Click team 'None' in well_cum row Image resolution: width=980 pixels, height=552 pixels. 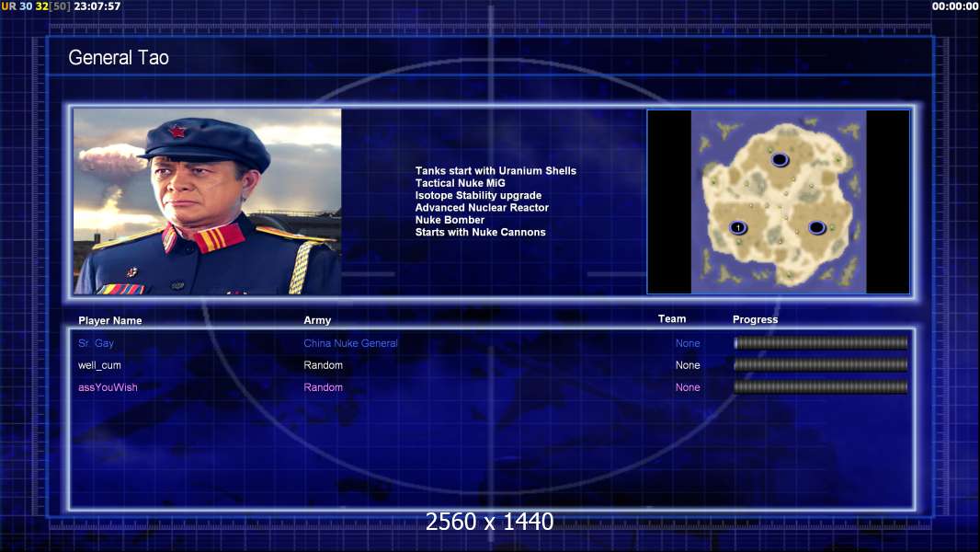coord(688,365)
